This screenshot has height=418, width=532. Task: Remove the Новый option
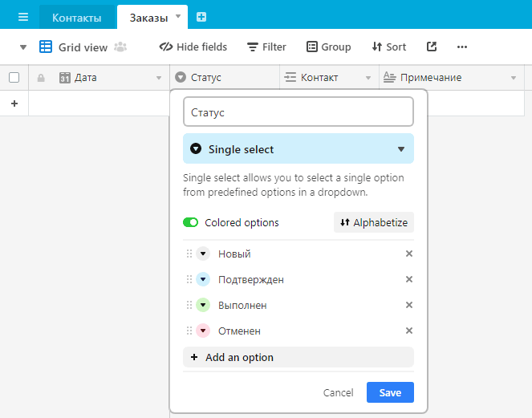click(x=409, y=254)
